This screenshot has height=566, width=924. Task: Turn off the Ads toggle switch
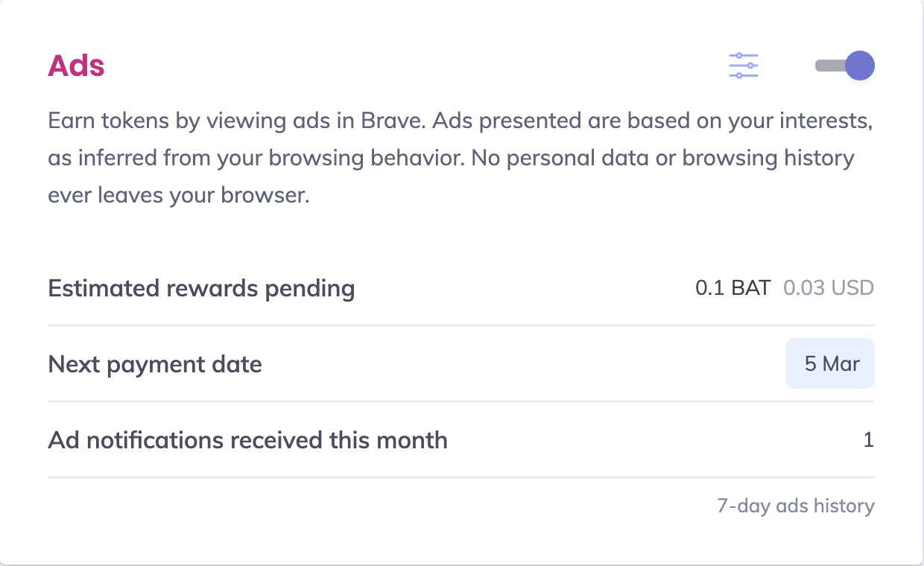tap(845, 66)
